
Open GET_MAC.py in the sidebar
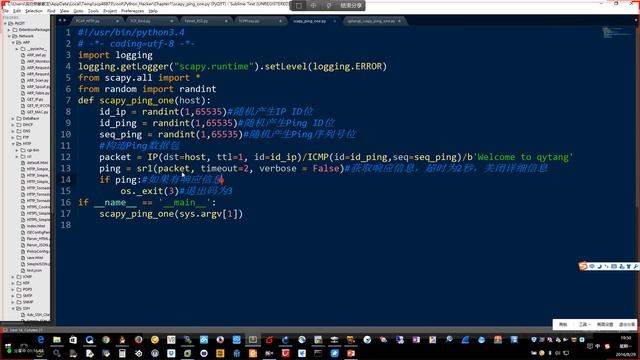point(37,112)
